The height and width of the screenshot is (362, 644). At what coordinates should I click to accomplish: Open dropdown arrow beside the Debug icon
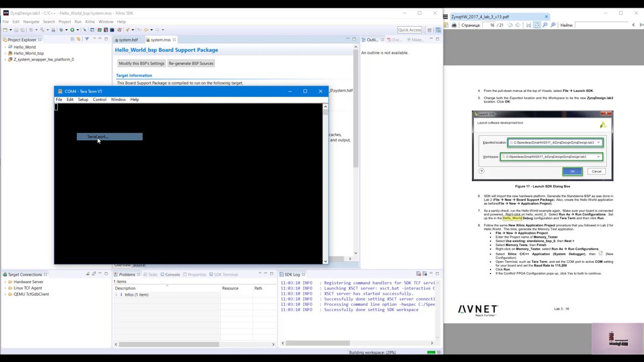[66, 30]
